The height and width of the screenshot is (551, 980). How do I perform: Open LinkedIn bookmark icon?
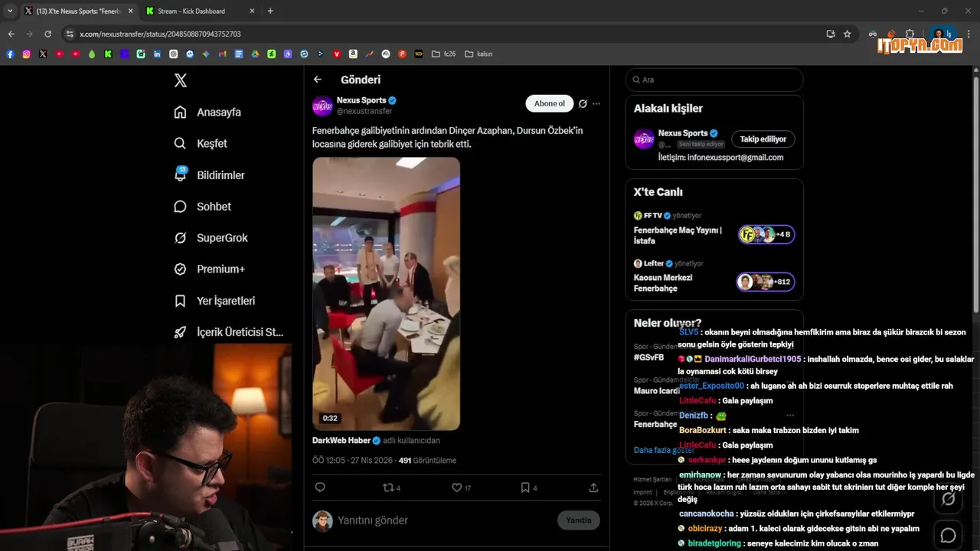[x=157, y=54]
